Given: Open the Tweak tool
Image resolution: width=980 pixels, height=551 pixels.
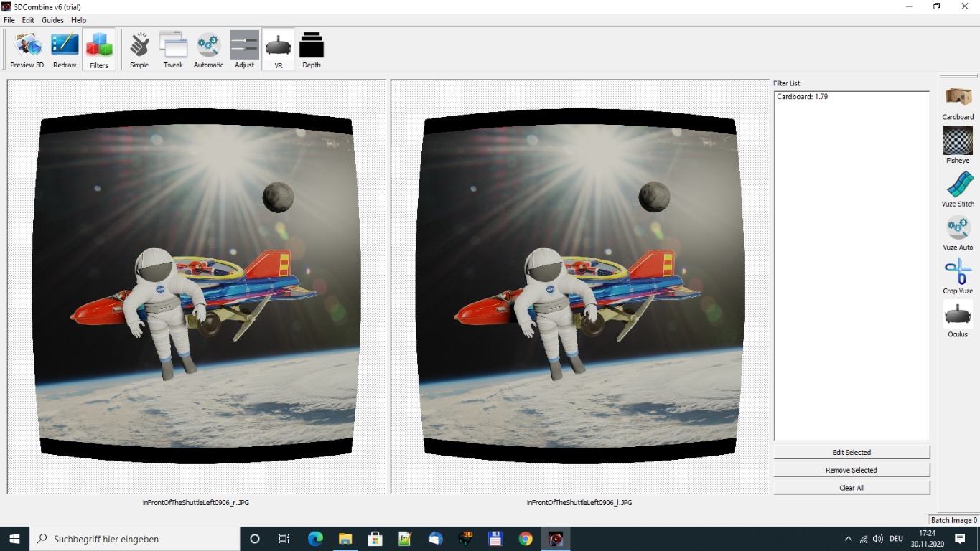Looking at the screenshot, I should click(x=173, y=50).
